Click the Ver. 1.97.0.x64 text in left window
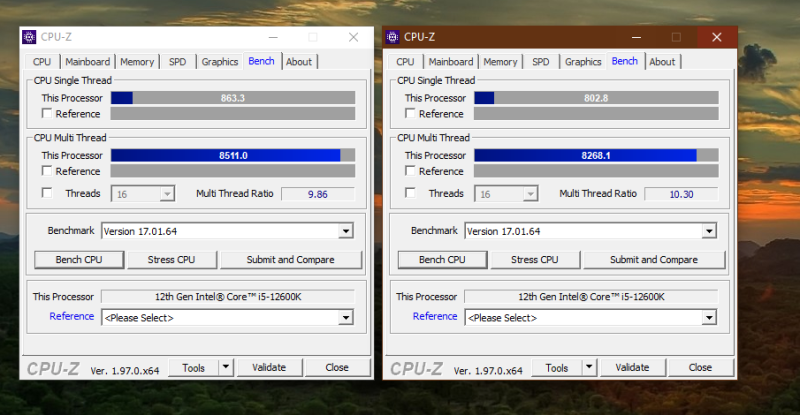Screen dimensions: 800x415 coord(125,371)
